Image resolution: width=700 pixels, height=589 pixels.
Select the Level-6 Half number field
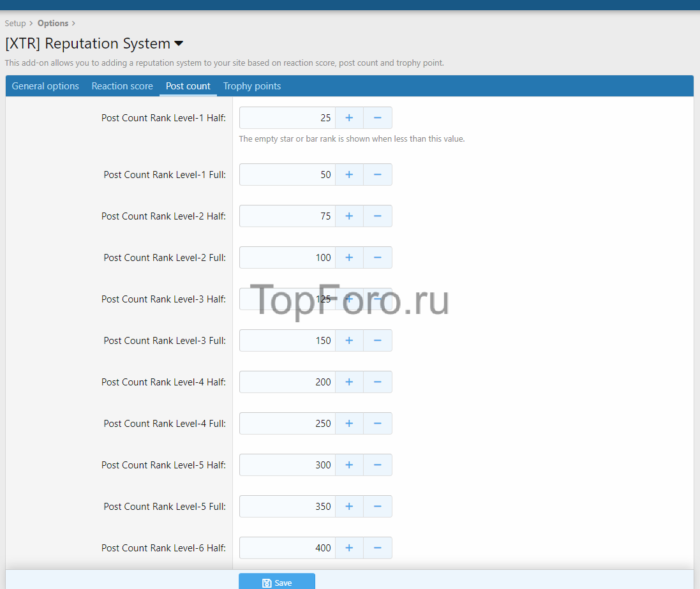click(x=287, y=548)
